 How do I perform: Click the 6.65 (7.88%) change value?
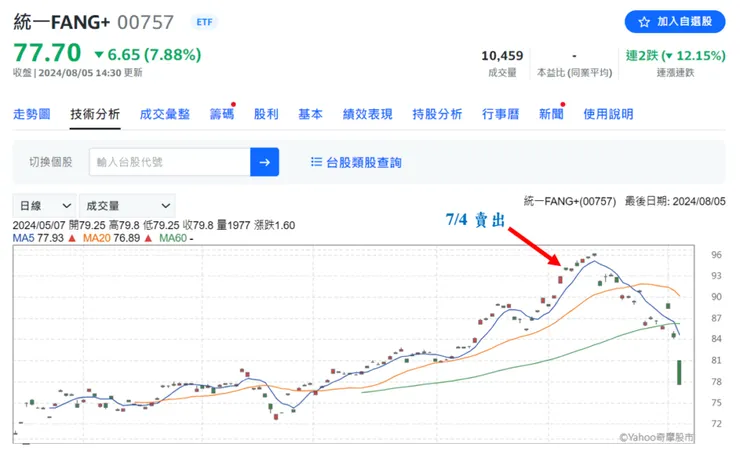click(148, 55)
